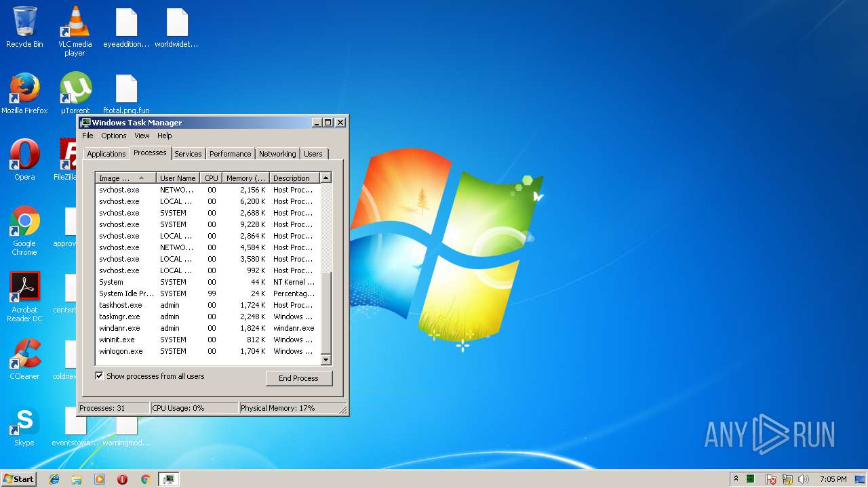
Task: Click the process list scroll down arrow
Action: tap(325, 360)
